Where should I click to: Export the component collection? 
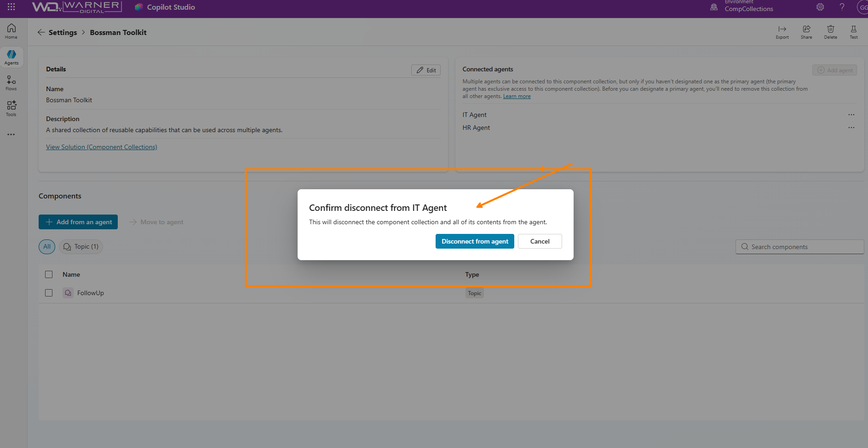782,32
